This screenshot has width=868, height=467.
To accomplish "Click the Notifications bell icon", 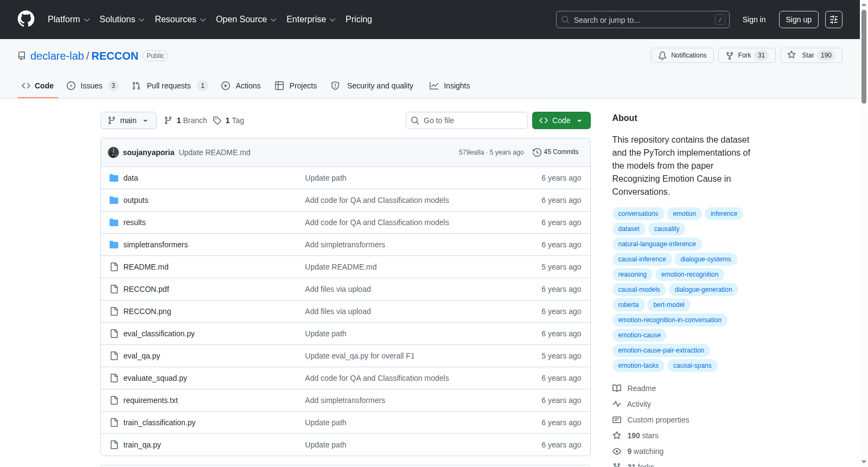I will 662,55.
